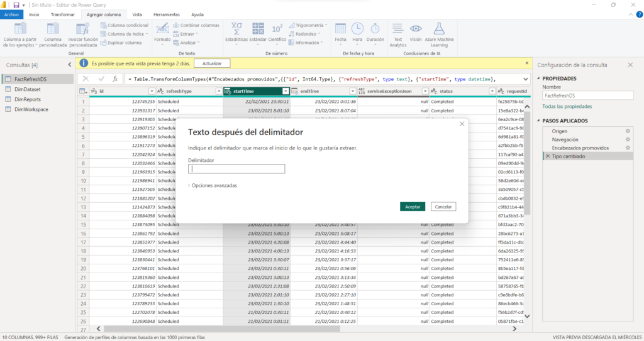Select the Científico number tool
Viewport: 644px width, 341px height.
point(277,29)
